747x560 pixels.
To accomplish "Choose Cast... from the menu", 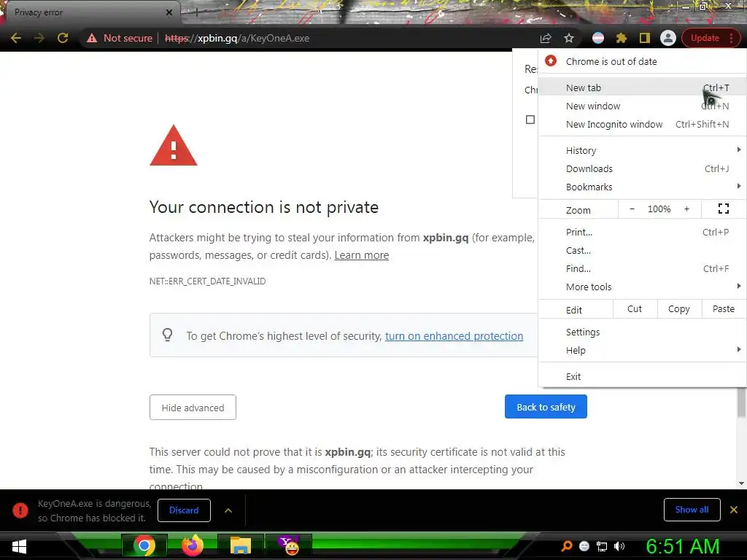I will click(x=642, y=250).
